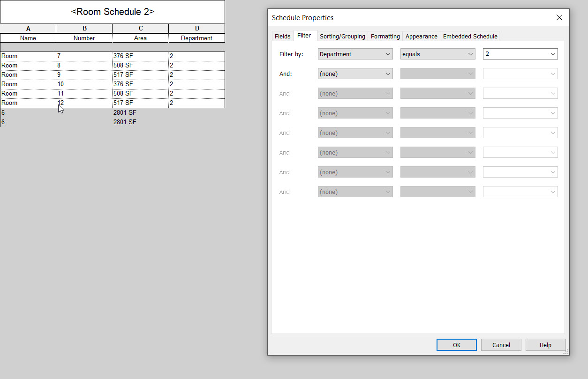The image size is (588, 379).
Task: Close the Schedule Properties dialog
Action: (559, 17)
